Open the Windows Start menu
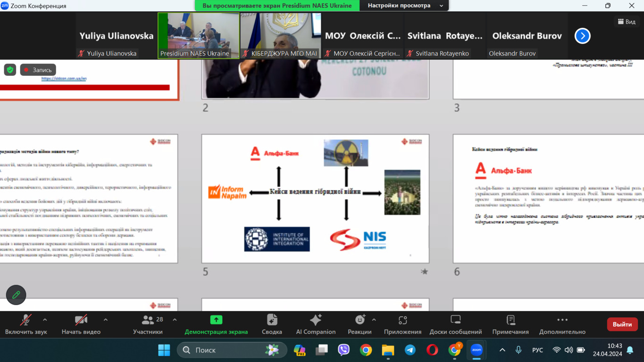The width and height of the screenshot is (644, 362). (164, 350)
